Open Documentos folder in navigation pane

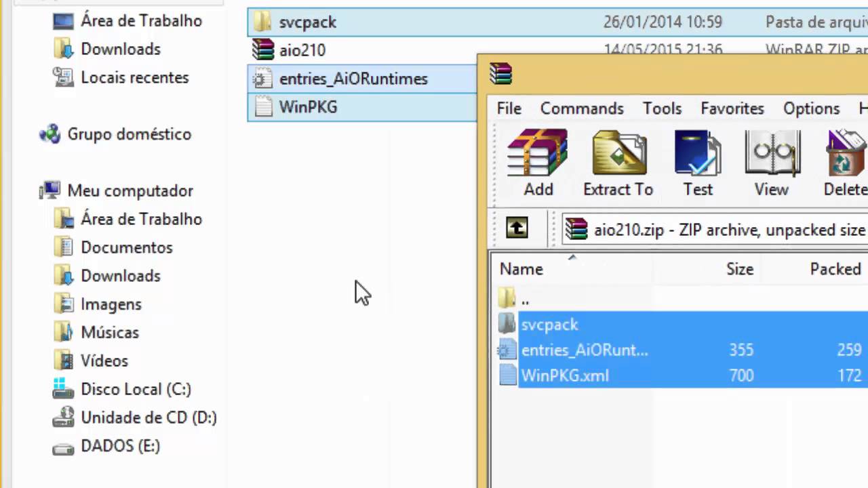127,248
